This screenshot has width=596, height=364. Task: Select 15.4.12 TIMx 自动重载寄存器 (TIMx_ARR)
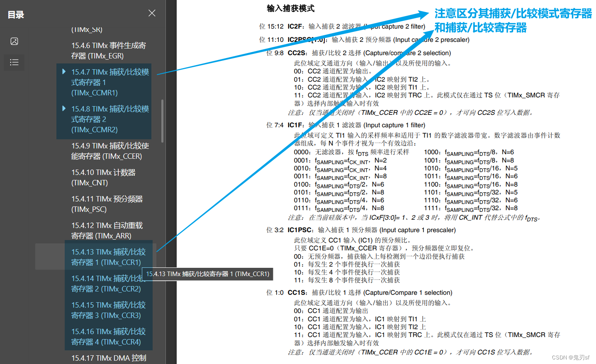click(107, 231)
